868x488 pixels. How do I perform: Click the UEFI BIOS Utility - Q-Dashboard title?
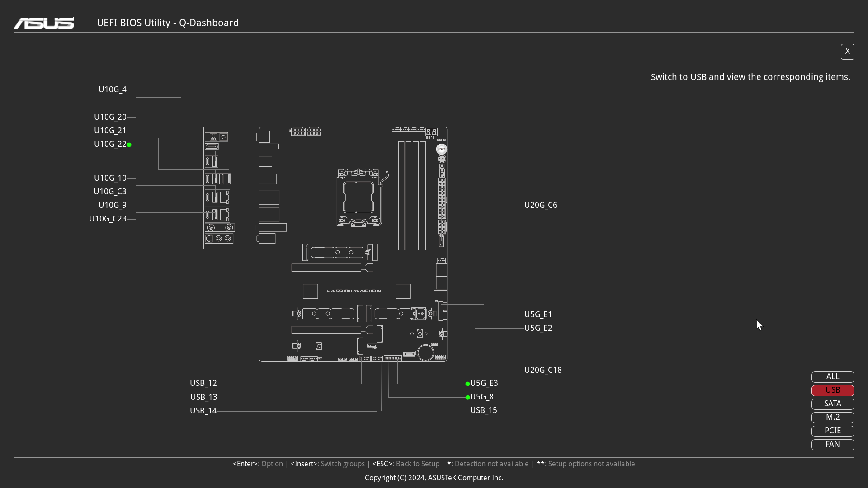click(168, 23)
